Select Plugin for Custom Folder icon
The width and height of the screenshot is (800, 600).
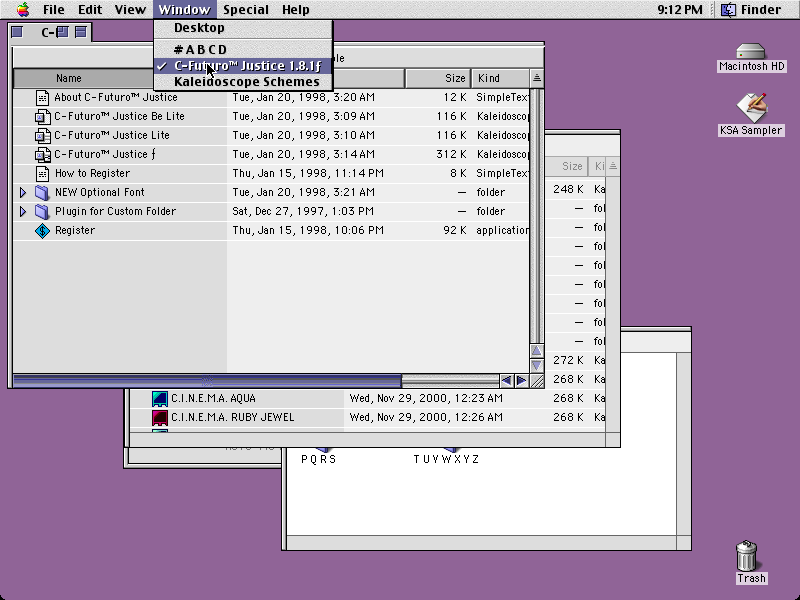[42, 211]
